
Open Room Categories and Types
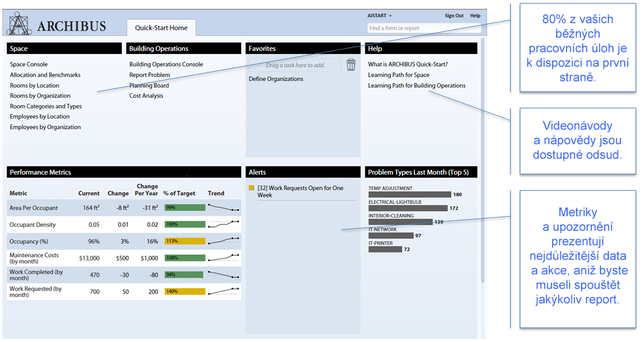[46, 107]
